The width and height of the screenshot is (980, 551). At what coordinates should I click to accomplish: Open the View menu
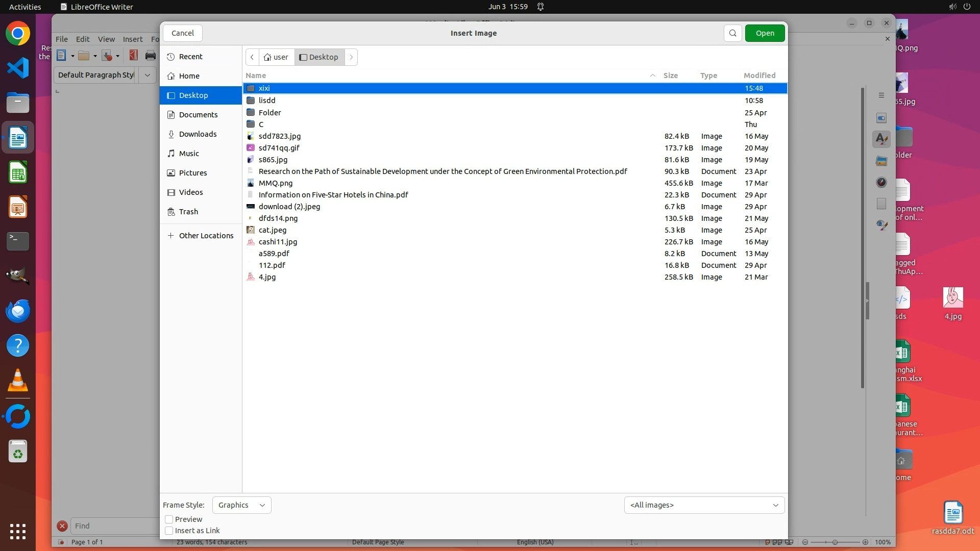(x=106, y=39)
